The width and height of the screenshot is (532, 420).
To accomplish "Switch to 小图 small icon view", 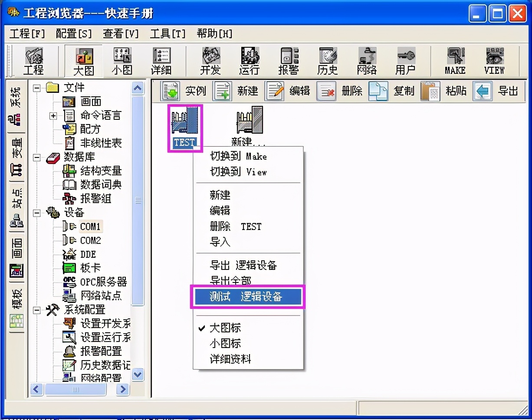I will point(122,60).
